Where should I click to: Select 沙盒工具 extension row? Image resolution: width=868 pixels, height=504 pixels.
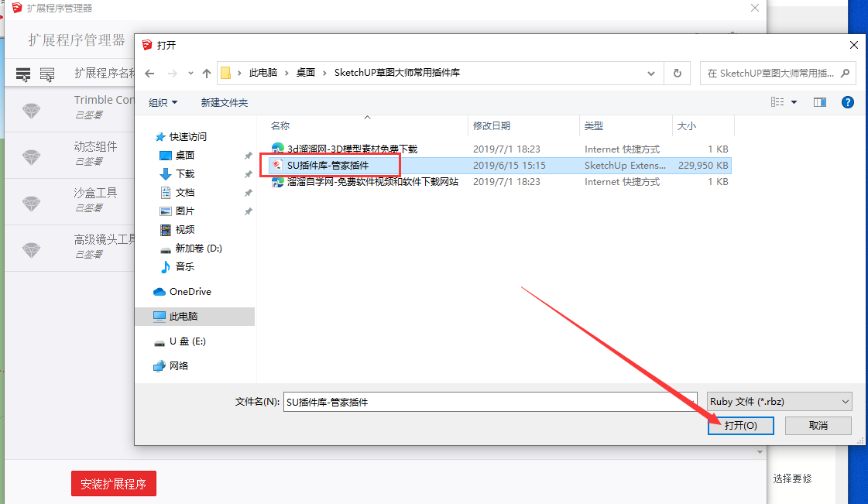click(x=70, y=200)
